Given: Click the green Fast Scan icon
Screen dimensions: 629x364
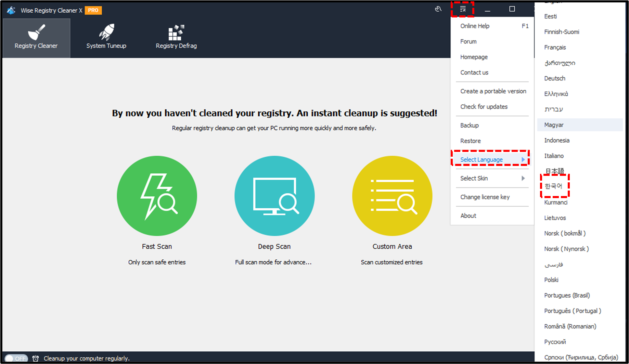Looking at the screenshot, I should [x=157, y=196].
